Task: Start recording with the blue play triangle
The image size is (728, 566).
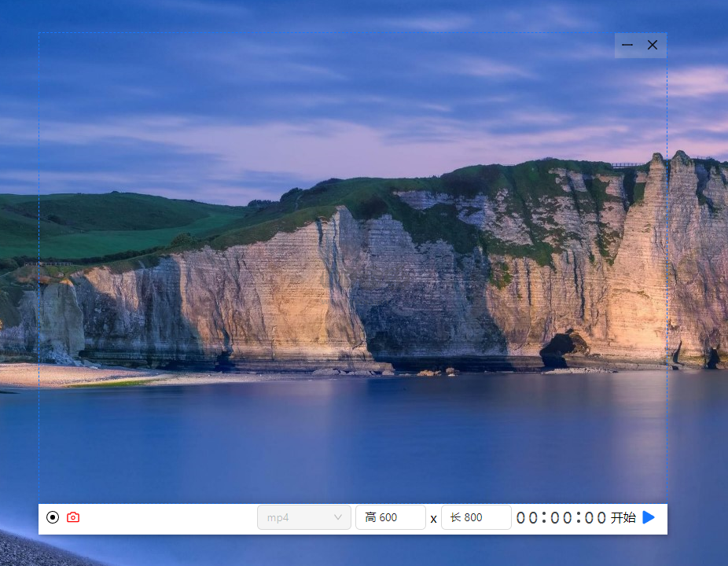Action: pos(649,517)
